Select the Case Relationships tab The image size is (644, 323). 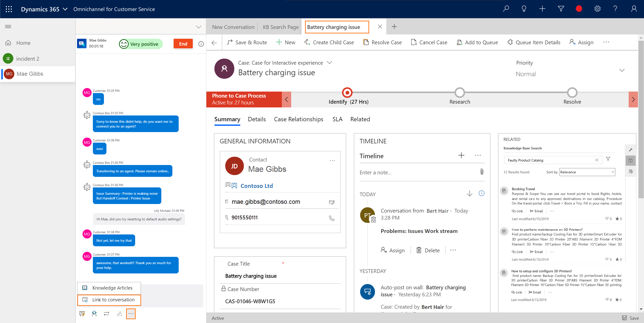299,119
